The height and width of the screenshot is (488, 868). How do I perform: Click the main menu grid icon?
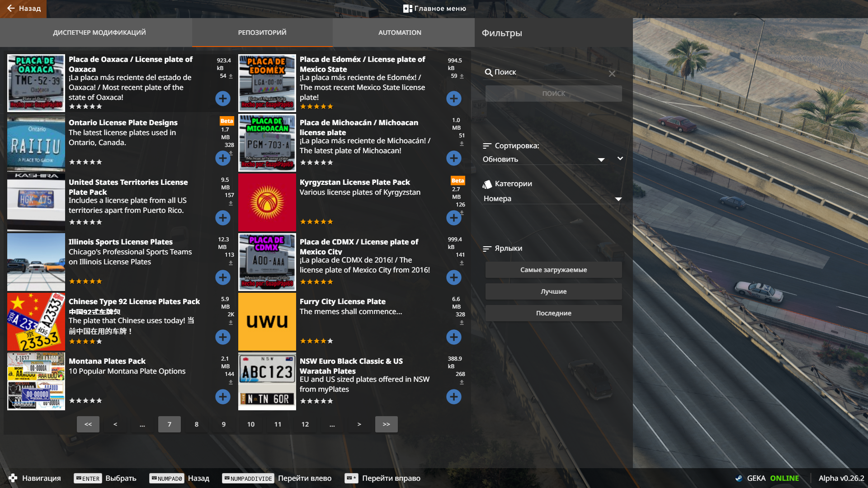(x=407, y=9)
